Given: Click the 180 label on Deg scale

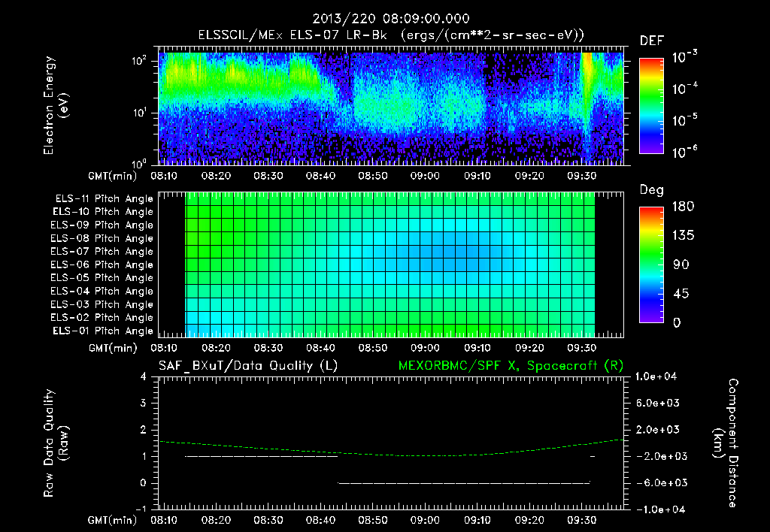Looking at the screenshot, I should pos(683,206).
